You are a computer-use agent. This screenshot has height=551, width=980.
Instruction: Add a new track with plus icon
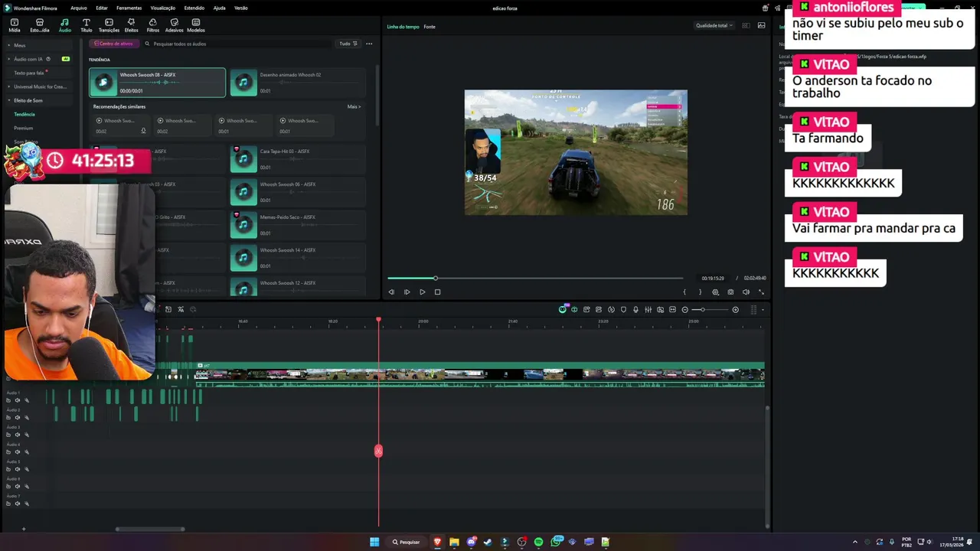point(23,529)
